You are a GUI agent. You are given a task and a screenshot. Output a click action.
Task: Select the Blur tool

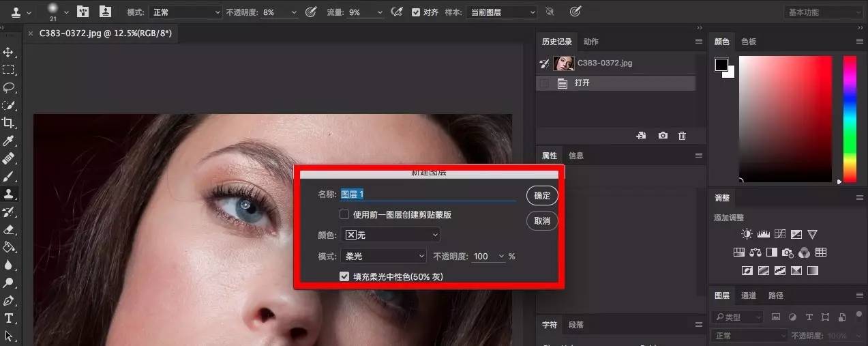tap(9, 265)
